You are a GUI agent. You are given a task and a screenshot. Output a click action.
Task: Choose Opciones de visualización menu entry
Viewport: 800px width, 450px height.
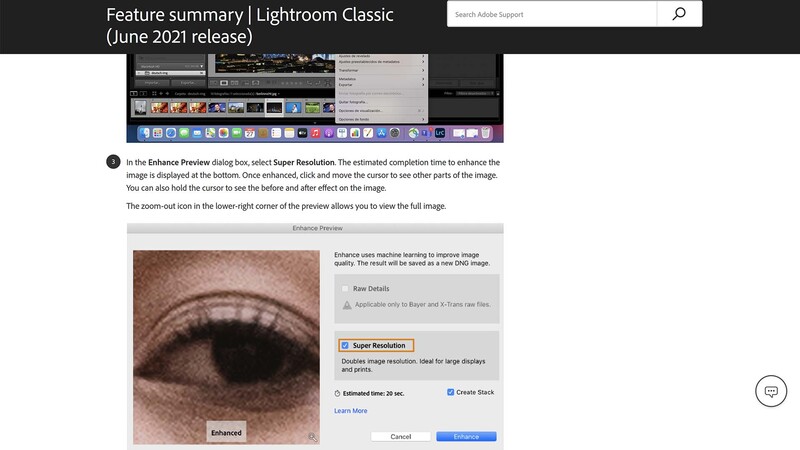coord(360,111)
